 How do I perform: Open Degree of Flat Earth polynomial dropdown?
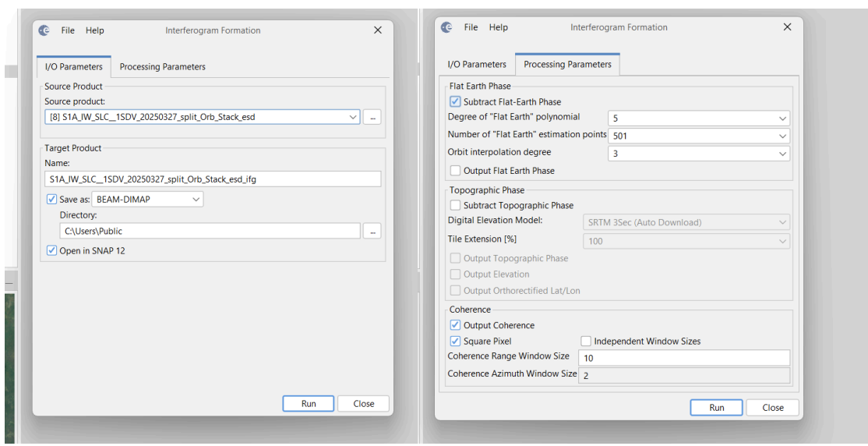point(699,119)
